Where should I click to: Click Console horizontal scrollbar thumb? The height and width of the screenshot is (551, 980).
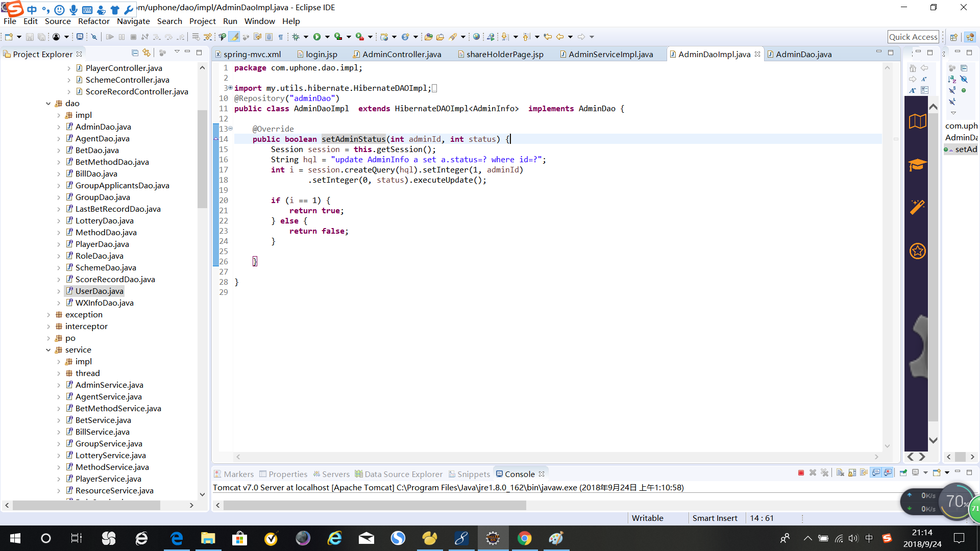[375, 505]
